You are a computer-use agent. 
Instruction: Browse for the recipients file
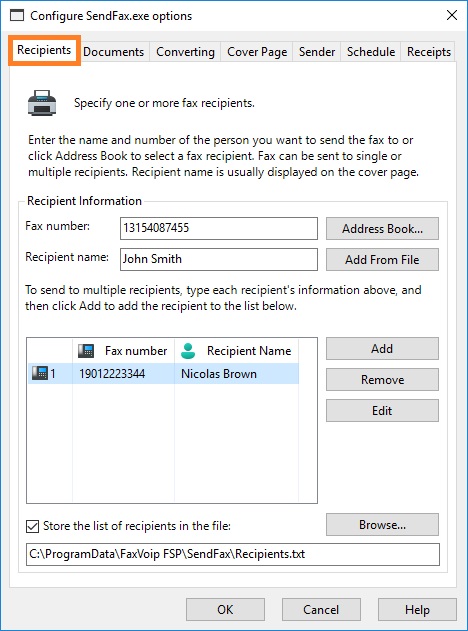pos(382,525)
